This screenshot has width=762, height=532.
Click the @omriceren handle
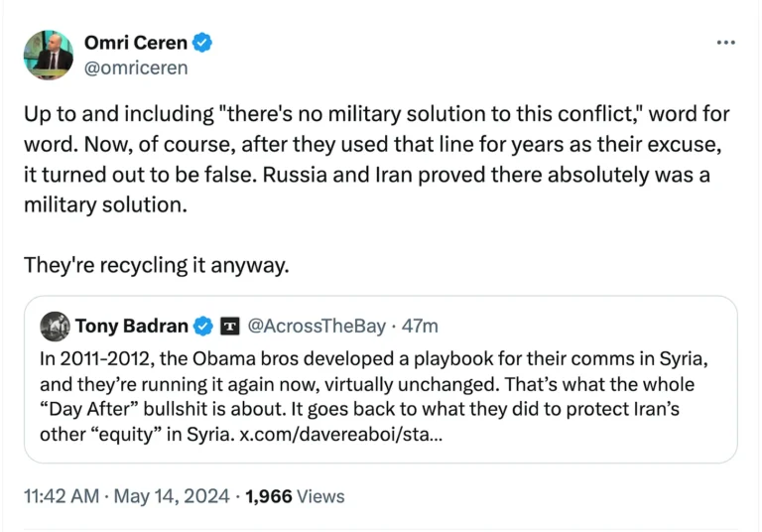click(x=136, y=67)
